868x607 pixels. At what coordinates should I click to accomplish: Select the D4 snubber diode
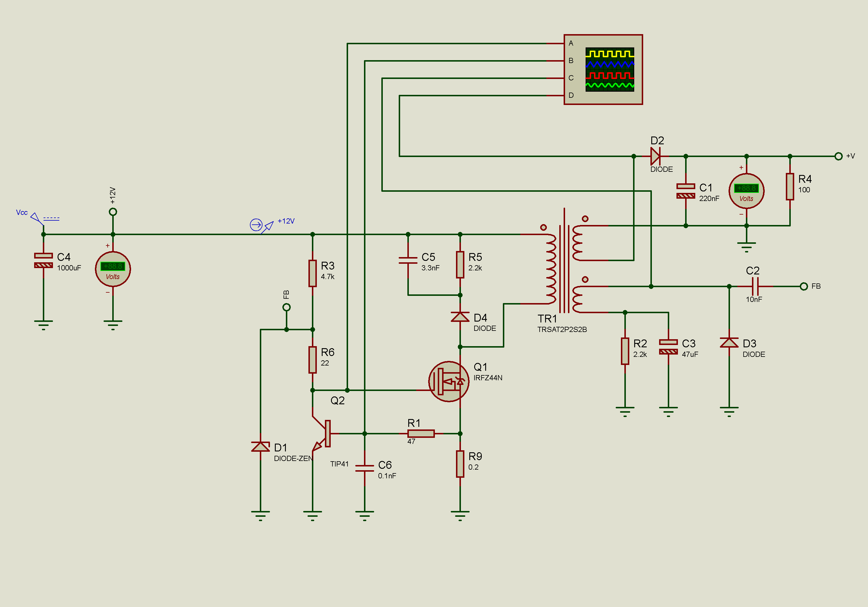pyautogui.click(x=460, y=317)
